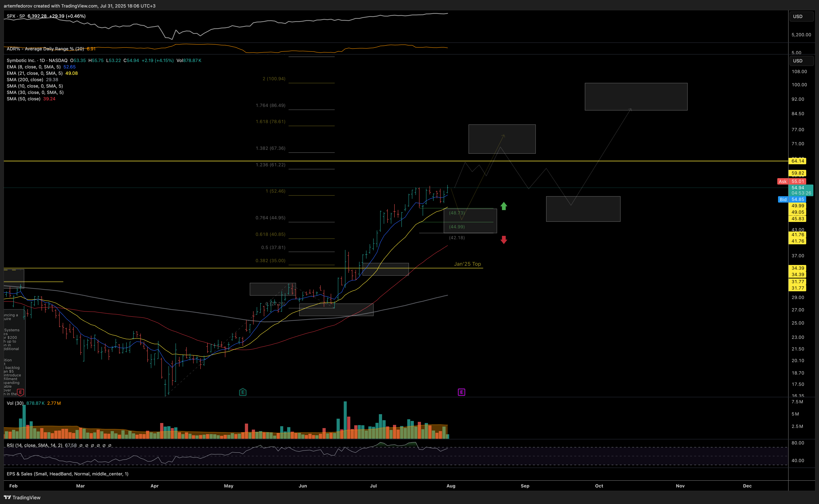Image resolution: width=819 pixels, height=504 pixels.
Task: Click the Fib level label 1.382 (67.36)
Action: 271,148
